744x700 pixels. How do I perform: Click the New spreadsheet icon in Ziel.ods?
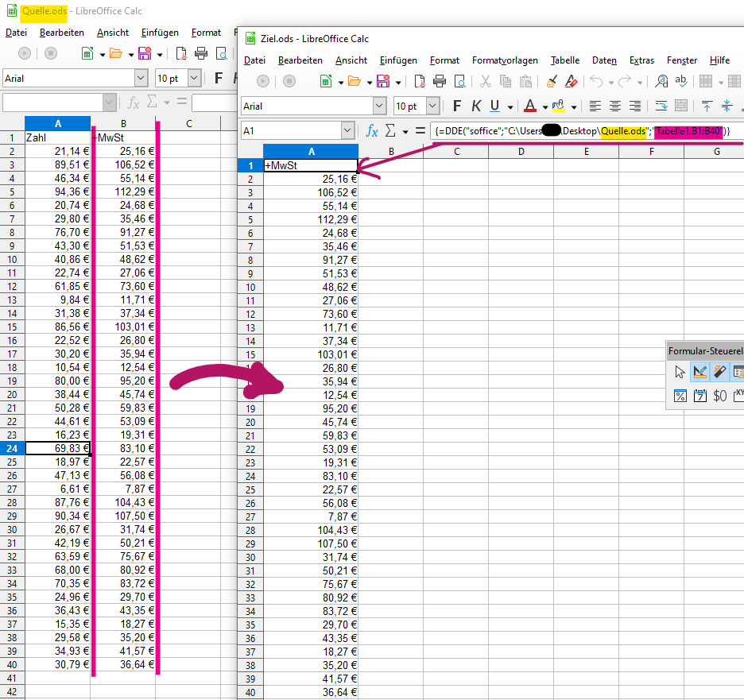tap(326, 82)
